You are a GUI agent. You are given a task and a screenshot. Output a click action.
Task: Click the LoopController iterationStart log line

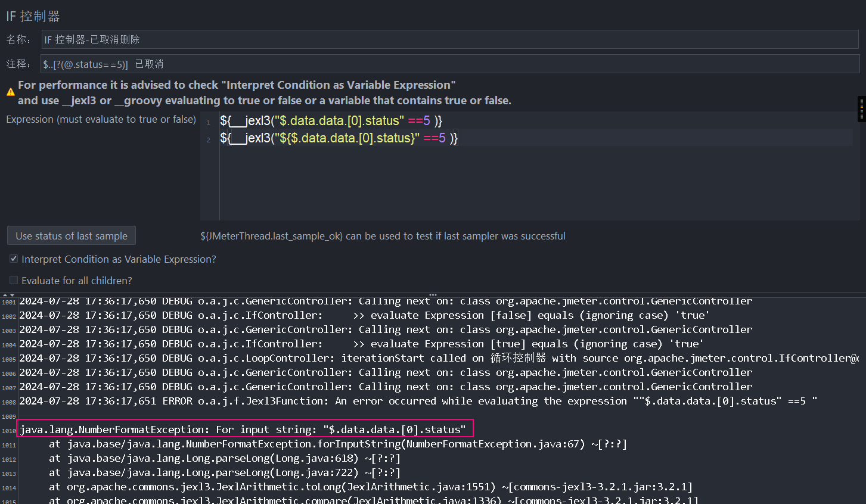[439, 358]
